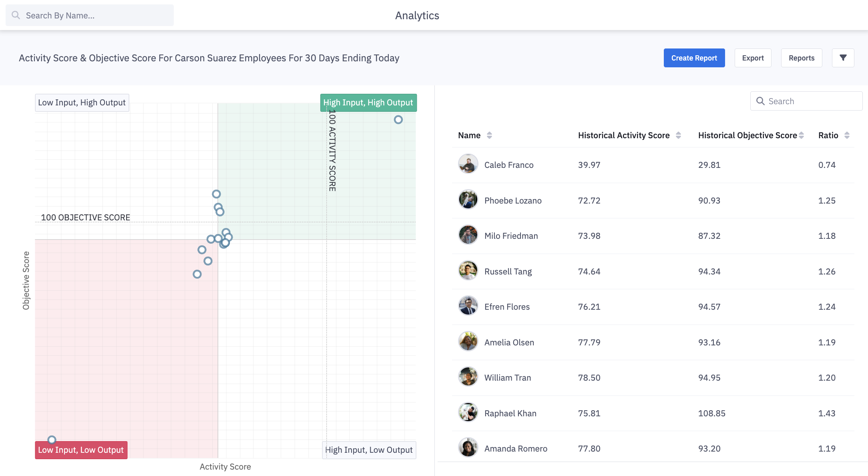Select the Low Input, Low Output quadrant label

pyautogui.click(x=81, y=450)
